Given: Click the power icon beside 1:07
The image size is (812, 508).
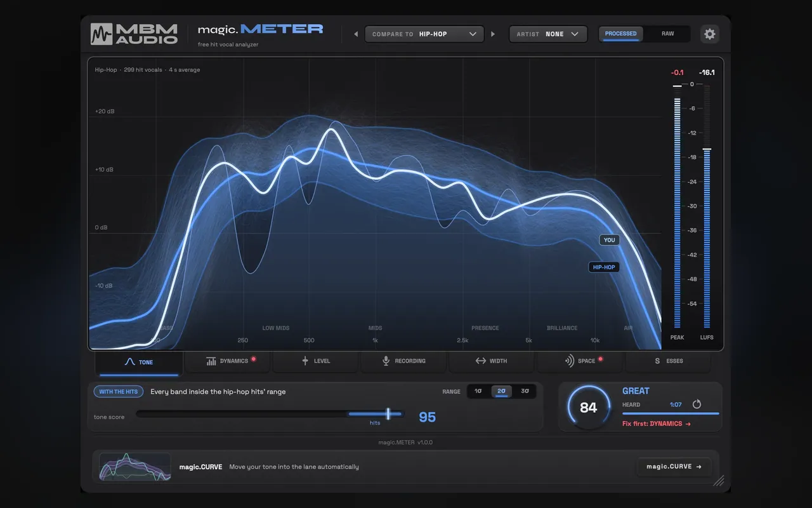Looking at the screenshot, I should tap(697, 404).
